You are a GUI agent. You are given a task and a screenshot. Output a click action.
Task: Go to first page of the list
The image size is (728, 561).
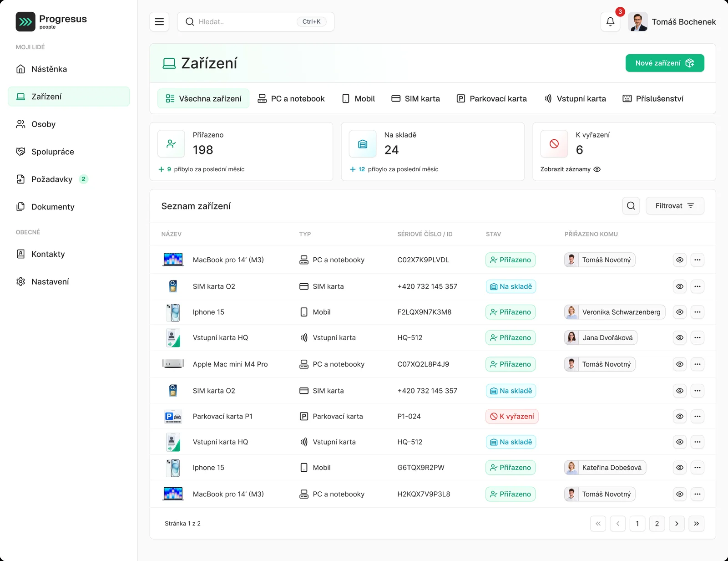598,524
